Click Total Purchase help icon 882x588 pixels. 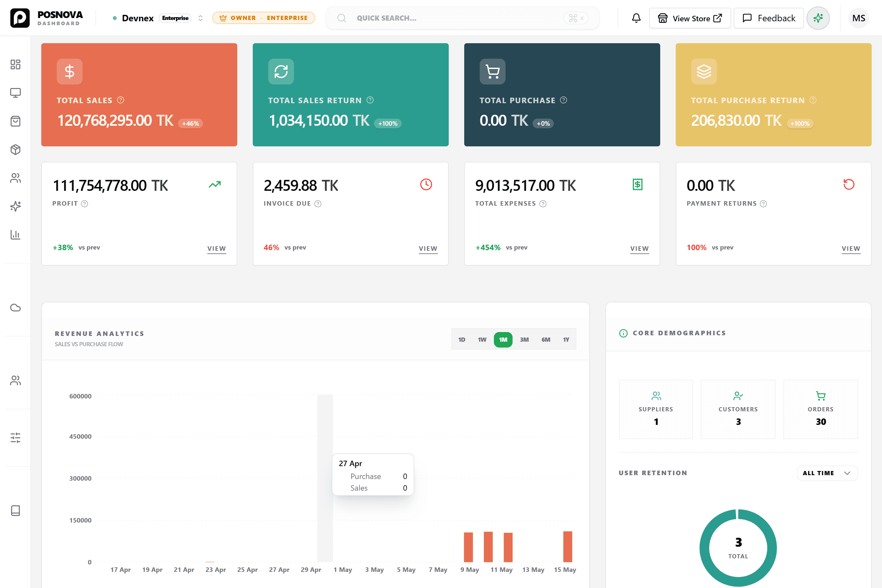click(x=563, y=100)
